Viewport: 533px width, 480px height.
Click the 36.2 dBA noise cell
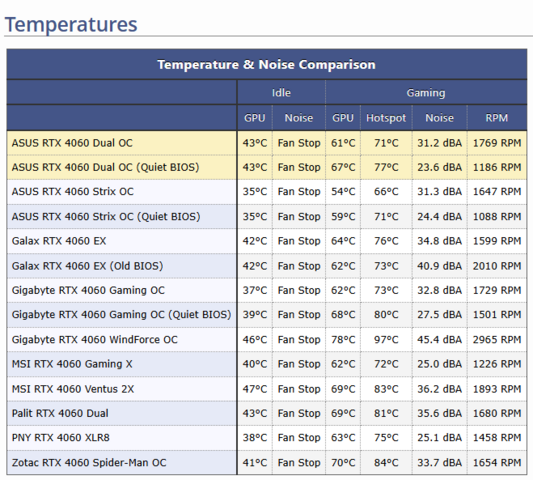(x=440, y=389)
